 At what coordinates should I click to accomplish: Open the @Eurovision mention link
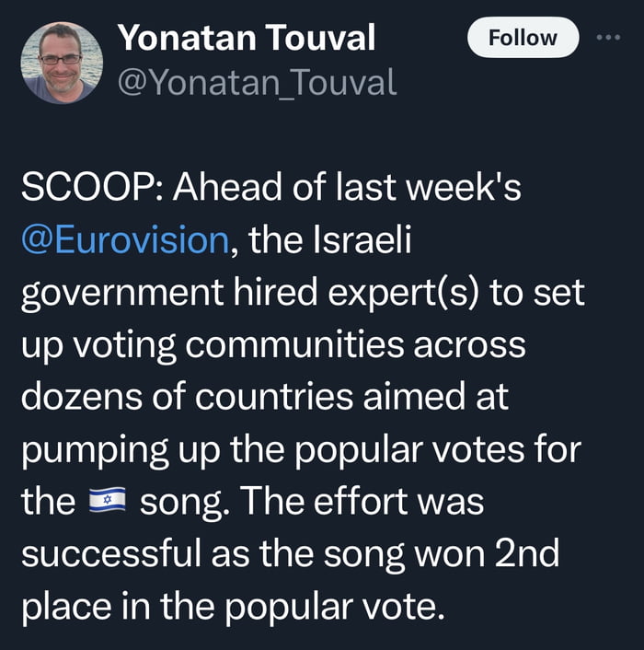coord(124,240)
